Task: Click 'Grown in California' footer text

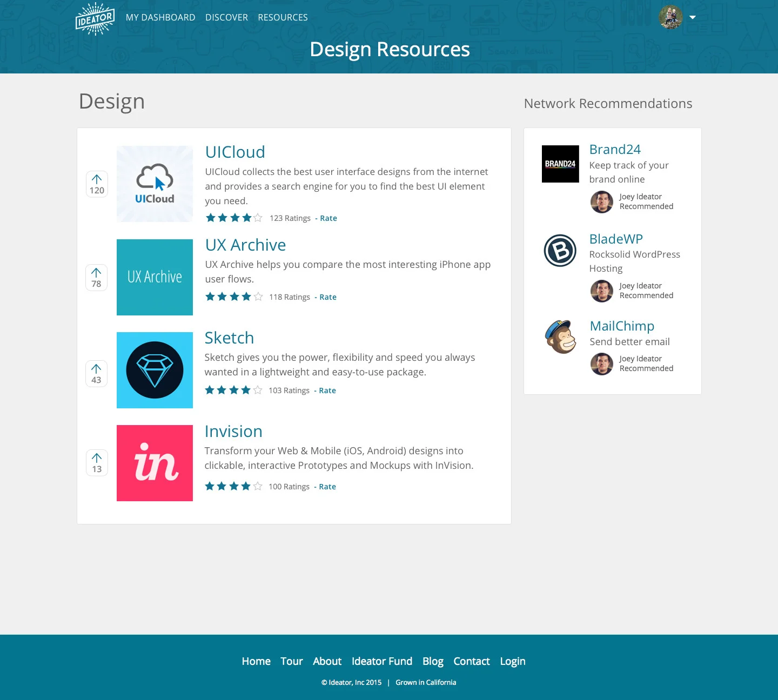Action: pyautogui.click(x=426, y=682)
